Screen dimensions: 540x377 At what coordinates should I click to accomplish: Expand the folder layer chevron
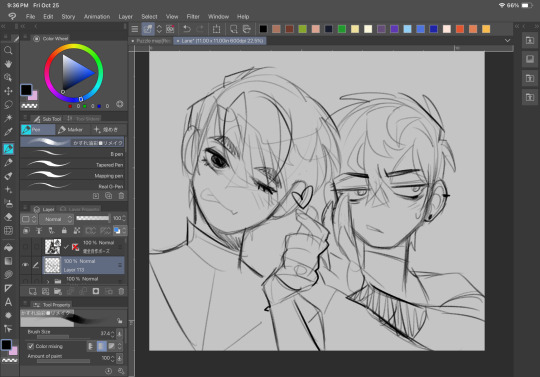48,281
